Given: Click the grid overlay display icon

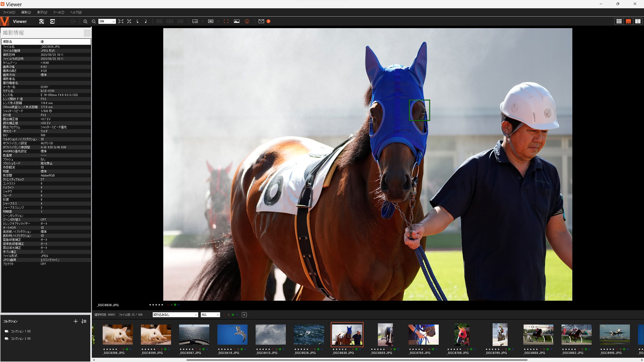Looking at the screenshot, I should (211, 21).
